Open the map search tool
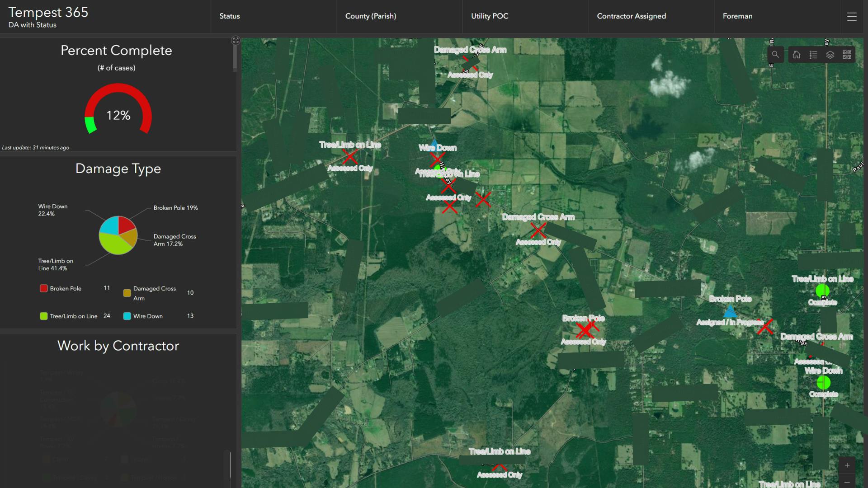This screenshot has width=868, height=488. pyautogui.click(x=775, y=55)
